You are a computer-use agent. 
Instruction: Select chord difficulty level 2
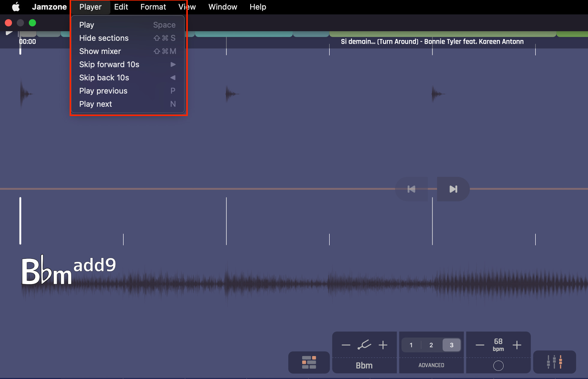[431, 345]
